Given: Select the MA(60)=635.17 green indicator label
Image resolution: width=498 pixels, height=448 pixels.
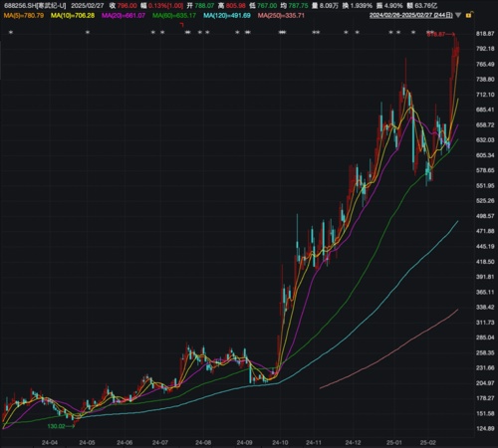Looking at the screenshot, I should pyautogui.click(x=174, y=15).
